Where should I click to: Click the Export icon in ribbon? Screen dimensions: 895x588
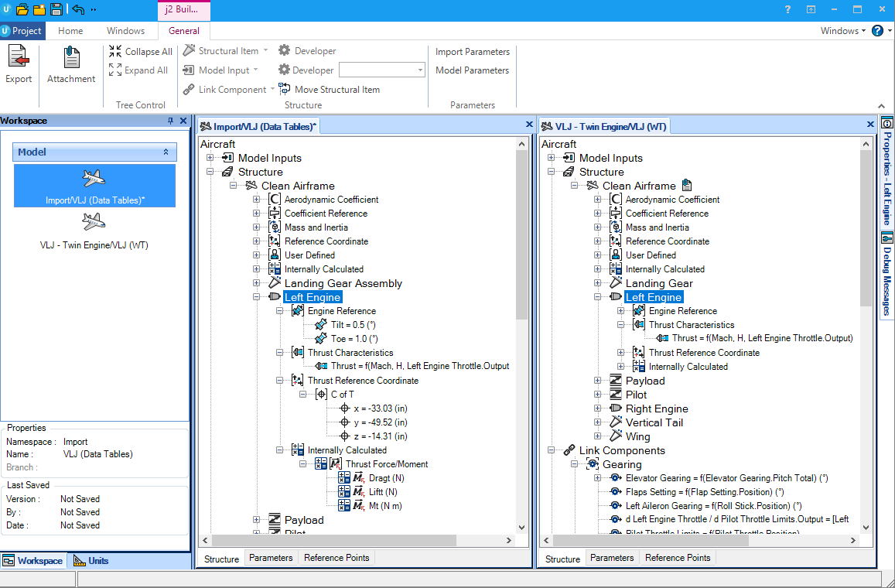coord(19,58)
